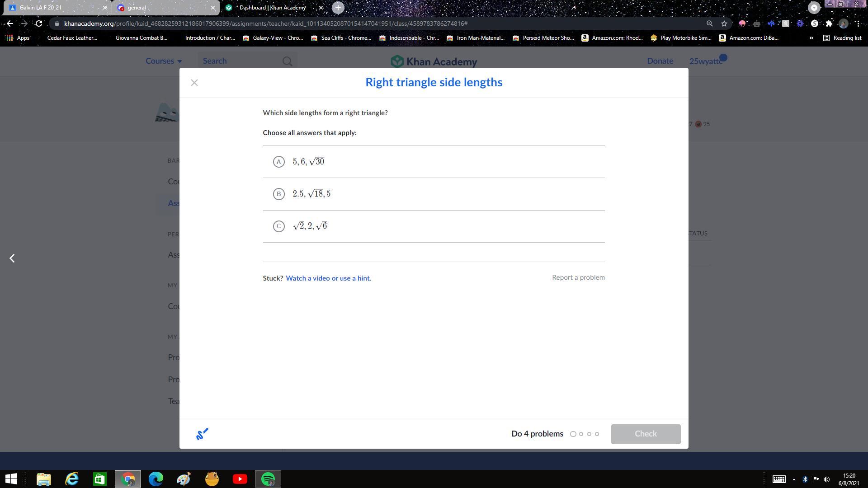Select answer choice B

pyautogui.click(x=279, y=194)
